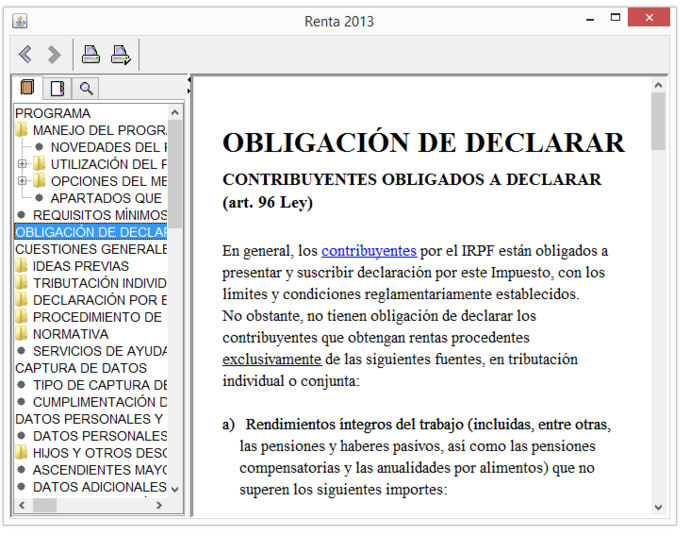Viewport: 690px width, 535px height.
Task: Collapse the navigation pane with the splitter arrow
Action: tap(189, 80)
